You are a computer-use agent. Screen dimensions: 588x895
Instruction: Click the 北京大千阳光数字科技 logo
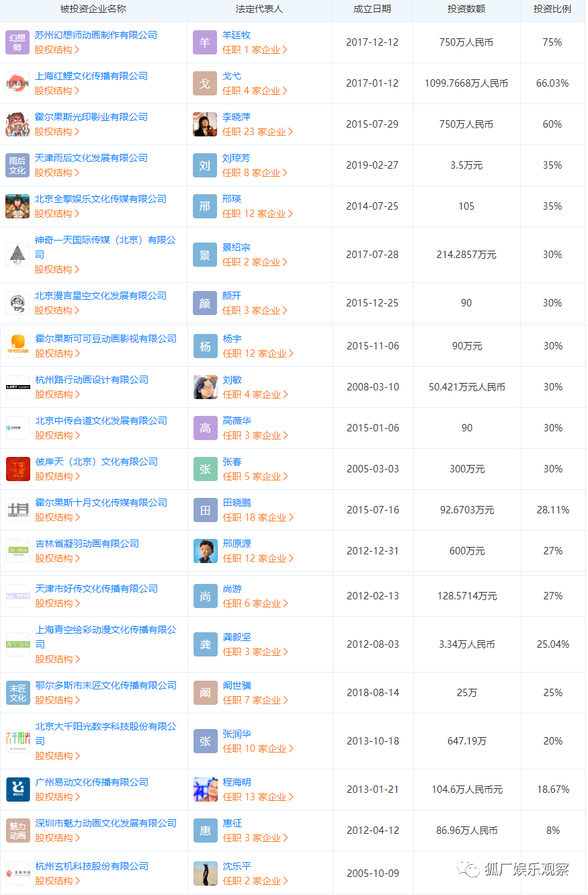(x=18, y=741)
